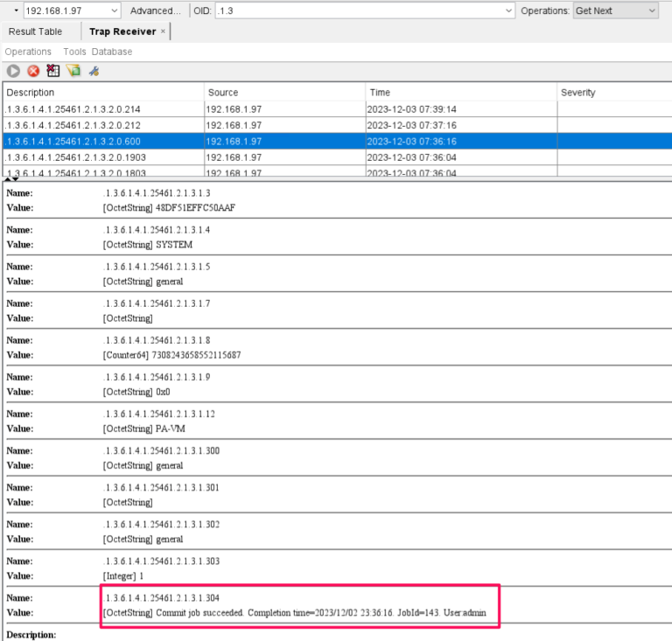Click the trap filter icon in toolbar
The height and width of the screenshot is (641, 672).
point(73,71)
